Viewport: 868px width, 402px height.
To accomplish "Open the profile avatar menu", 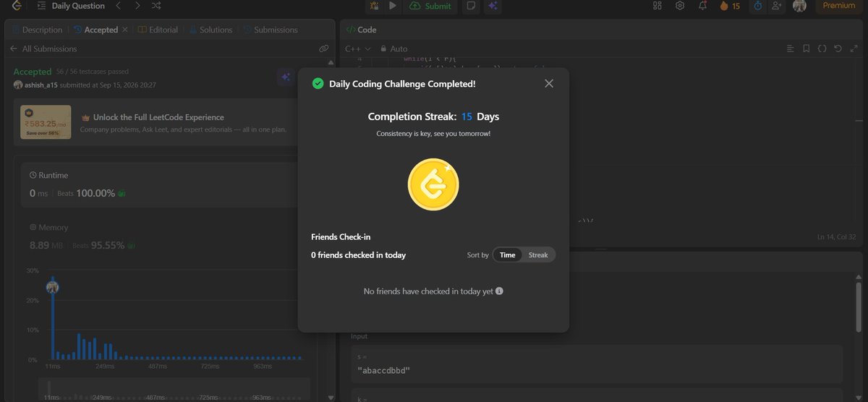I will [799, 6].
